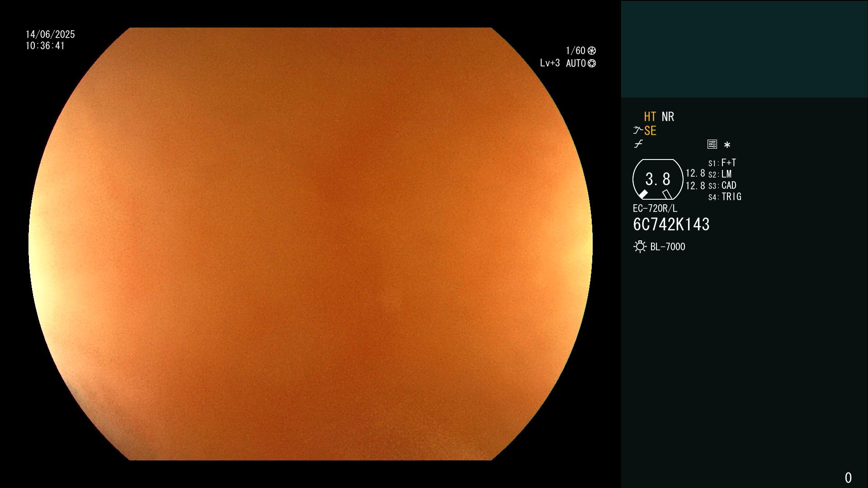The height and width of the screenshot is (488, 868).
Task: Click the HT indicator label
Action: pos(650,117)
